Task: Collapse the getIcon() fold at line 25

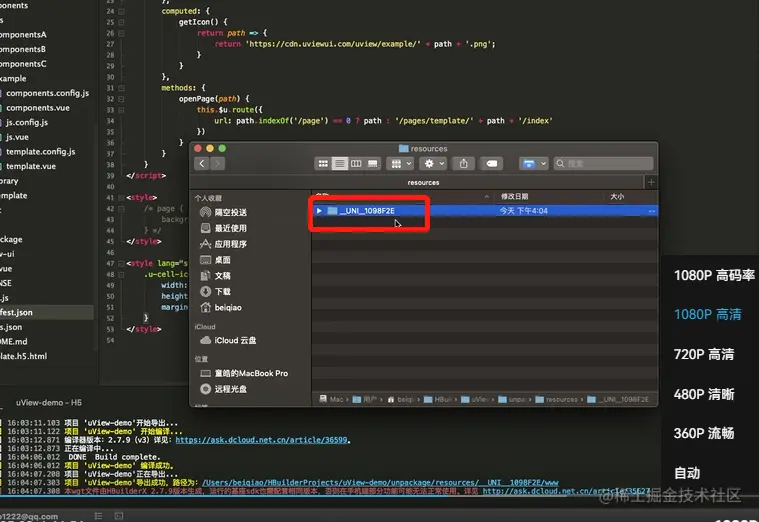Action: pyautogui.click(x=121, y=22)
